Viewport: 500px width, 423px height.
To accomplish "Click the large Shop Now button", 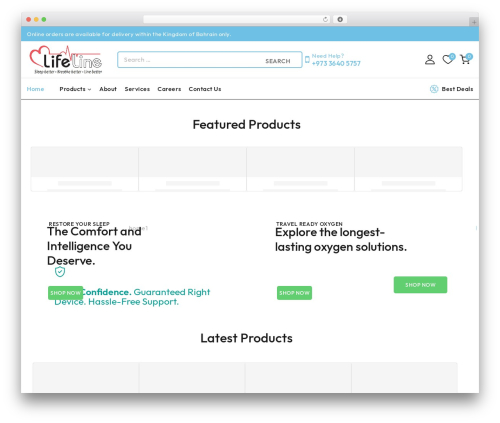I will pyautogui.click(x=420, y=285).
